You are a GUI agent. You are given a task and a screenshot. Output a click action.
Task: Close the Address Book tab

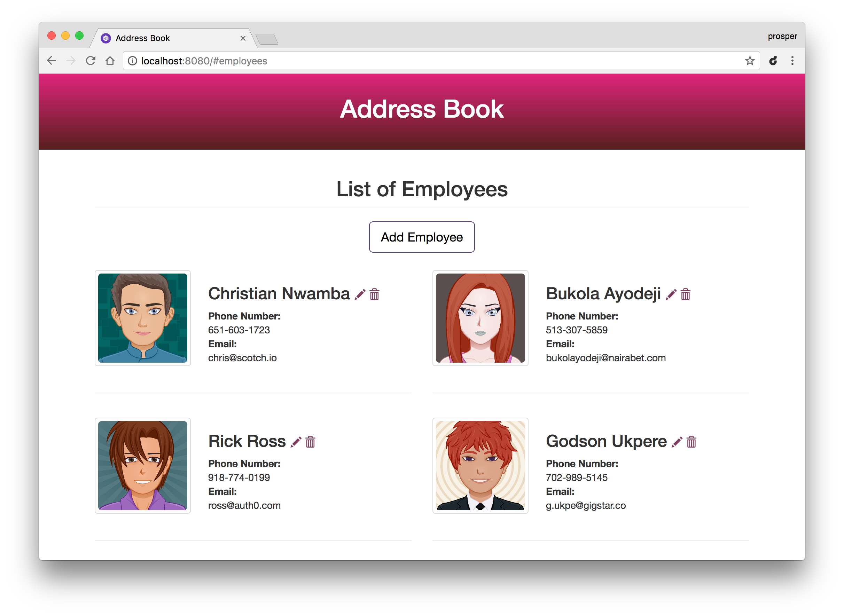(243, 38)
